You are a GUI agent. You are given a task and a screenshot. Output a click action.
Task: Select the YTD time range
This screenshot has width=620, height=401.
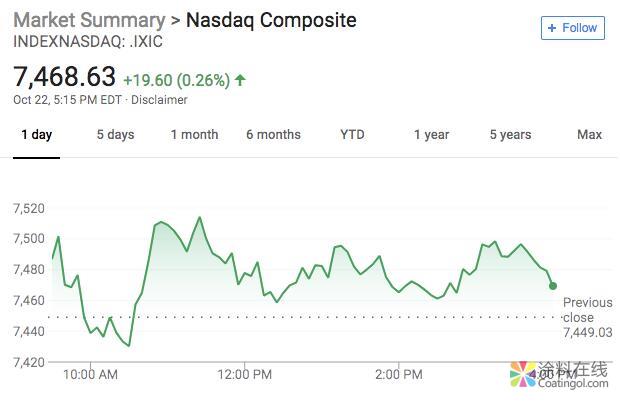click(352, 135)
